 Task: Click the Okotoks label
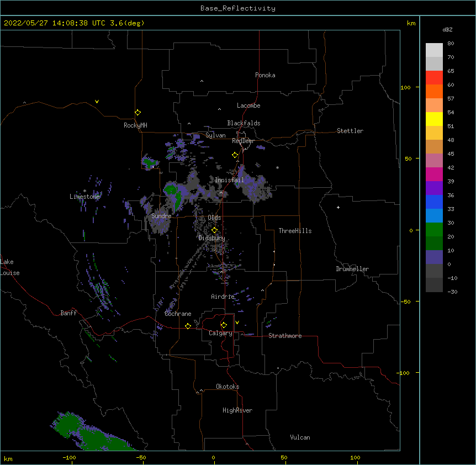pyautogui.click(x=228, y=387)
